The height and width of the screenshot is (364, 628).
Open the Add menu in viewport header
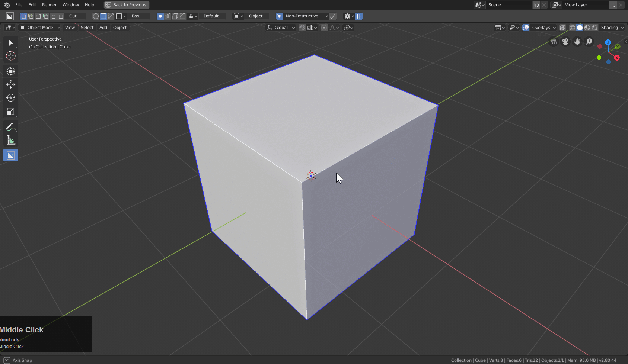pos(103,28)
